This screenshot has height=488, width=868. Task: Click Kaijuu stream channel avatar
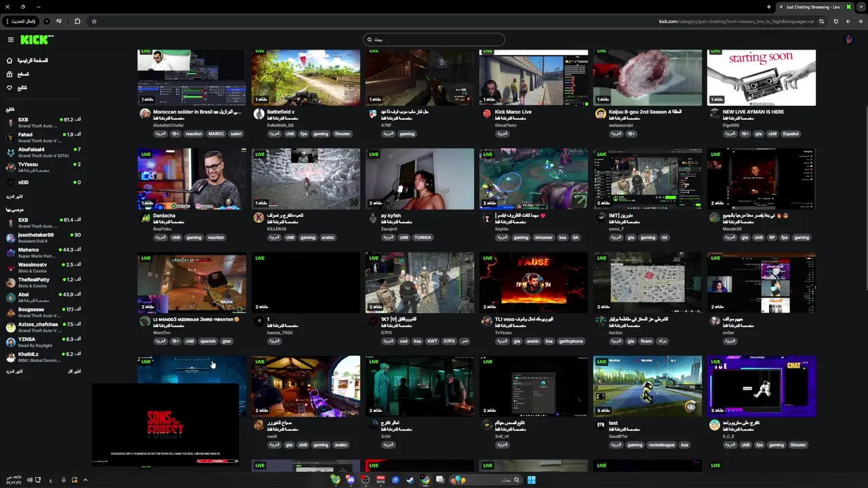click(600, 114)
